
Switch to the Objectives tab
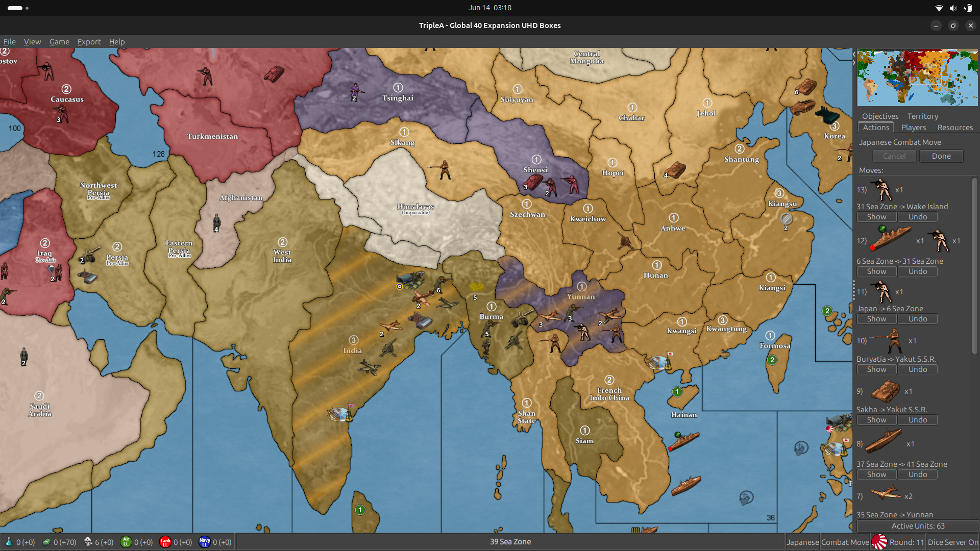(880, 116)
